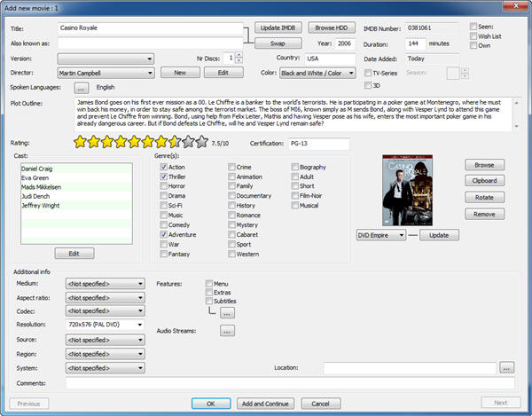Select Eva Green in the cast list
Viewport: 532px width, 416px height.
coord(35,178)
